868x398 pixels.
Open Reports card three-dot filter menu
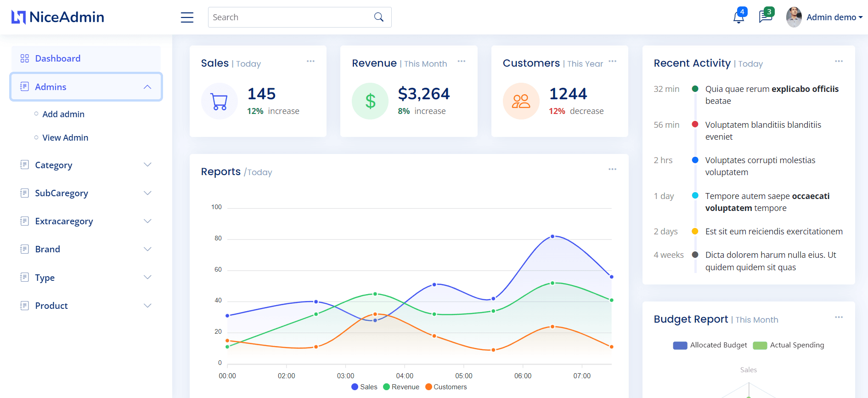point(613,169)
